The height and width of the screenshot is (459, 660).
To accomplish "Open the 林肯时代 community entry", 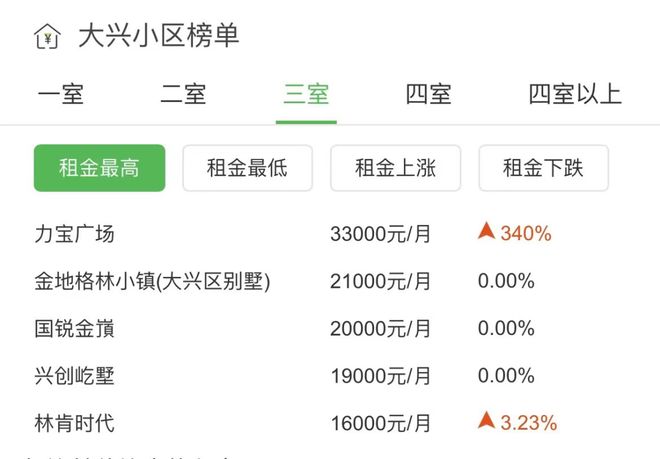I will pos(75,422).
